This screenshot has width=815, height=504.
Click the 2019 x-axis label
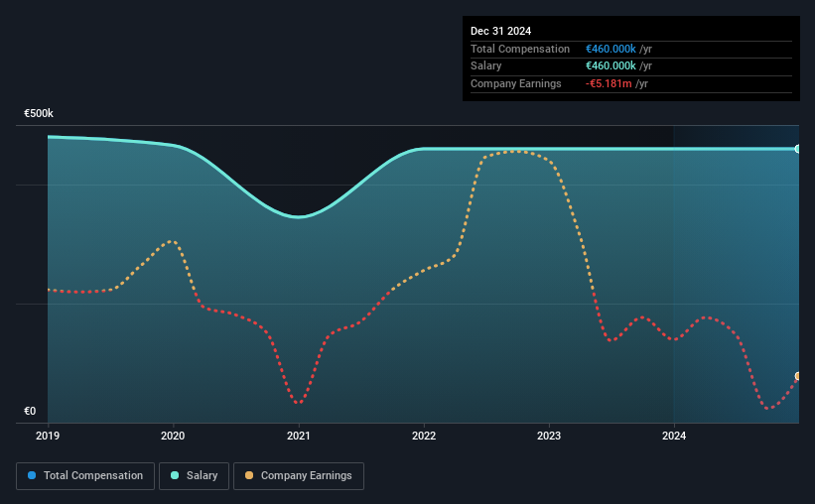click(x=48, y=436)
